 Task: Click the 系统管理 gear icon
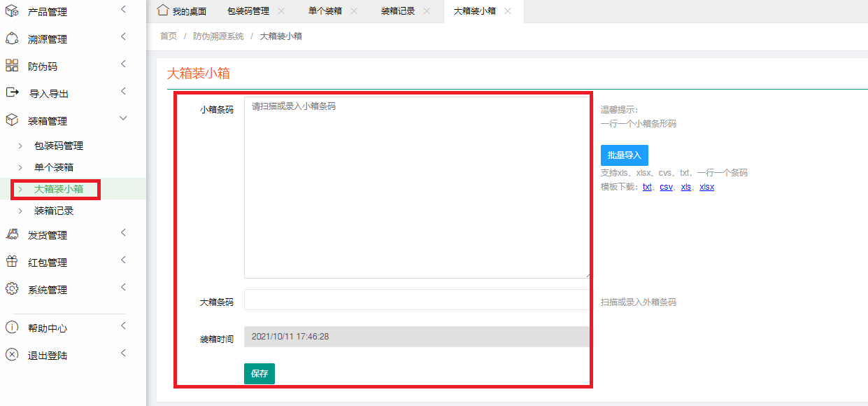pyautogui.click(x=12, y=289)
